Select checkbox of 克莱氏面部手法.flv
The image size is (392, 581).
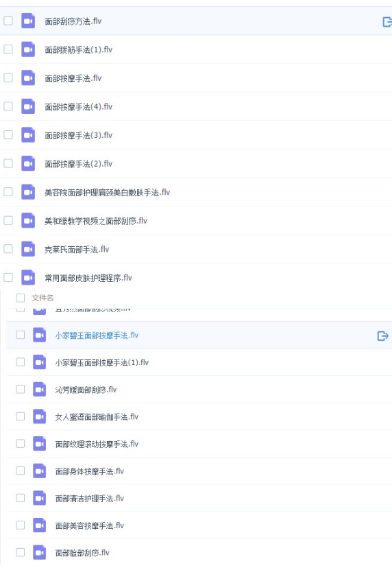(x=8, y=249)
